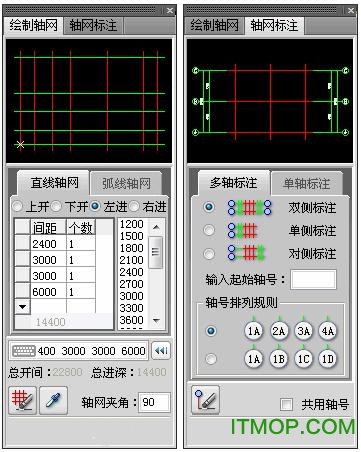The width and height of the screenshot is (361, 452).
Task: Click the 1B axis bubble
Action: click(279, 359)
